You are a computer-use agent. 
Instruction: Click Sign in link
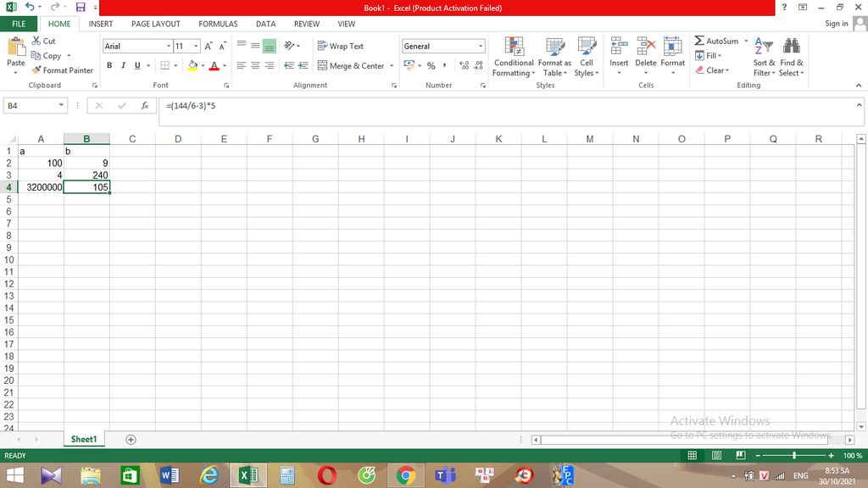(x=836, y=23)
